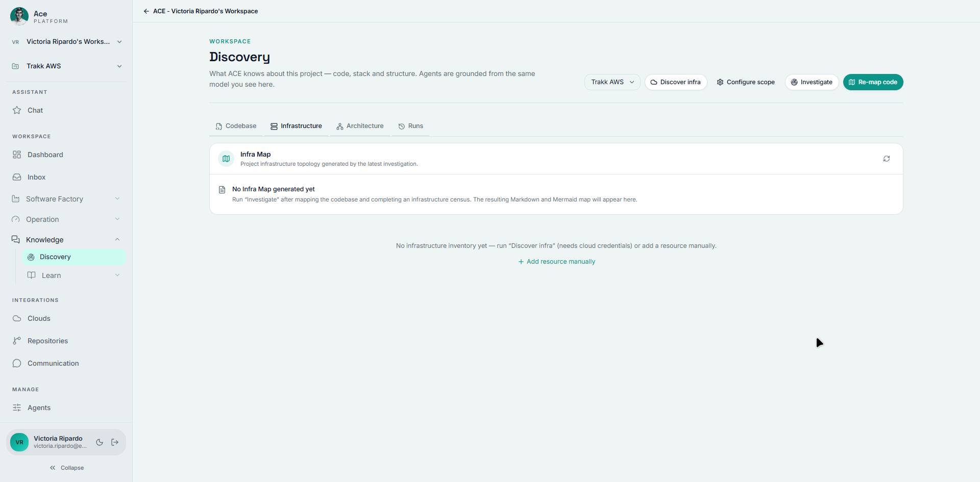This screenshot has height=482, width=980.
Task: Log out using the sign-out icon
Action: click(115, 442)
